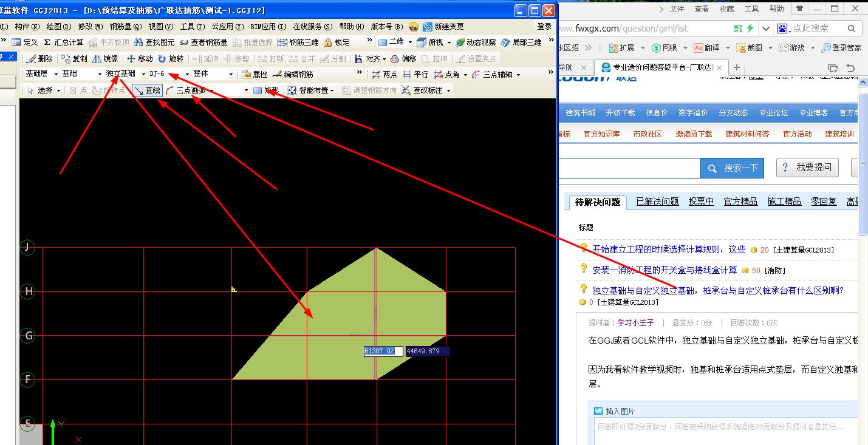
Task: Open the browser skin shirt icon
Action: click(799, 9)
